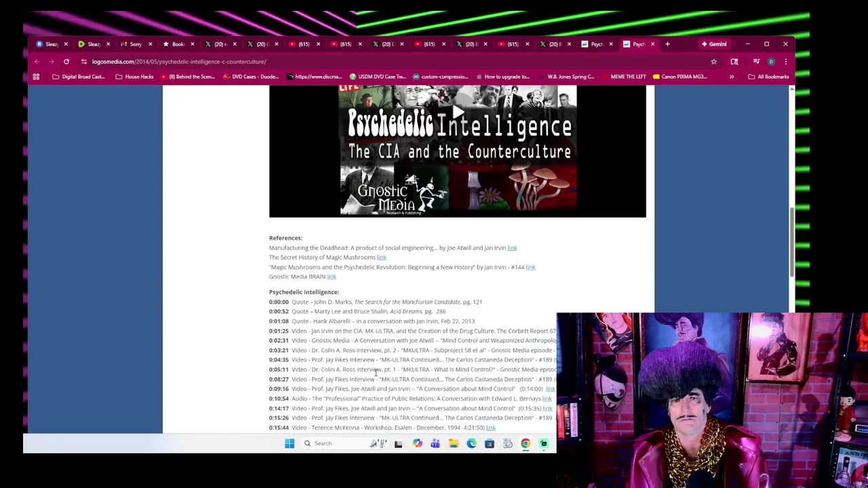
Task: Click the forward navigation arrow
Action: pyautogui.click(x=52, y=62)
